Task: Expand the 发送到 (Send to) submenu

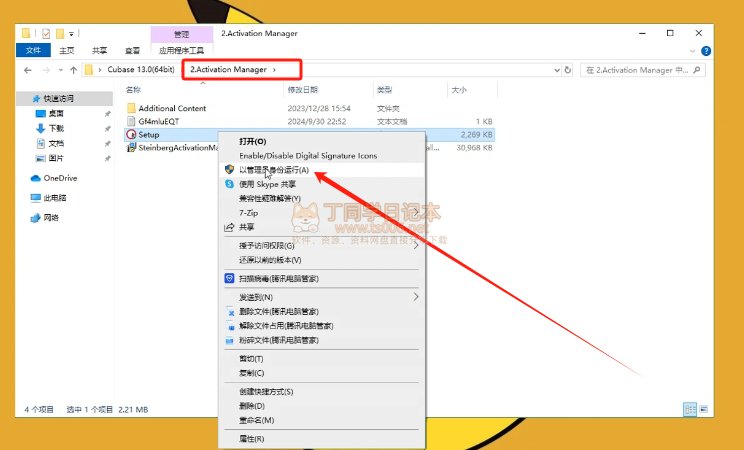Action: 256,297
